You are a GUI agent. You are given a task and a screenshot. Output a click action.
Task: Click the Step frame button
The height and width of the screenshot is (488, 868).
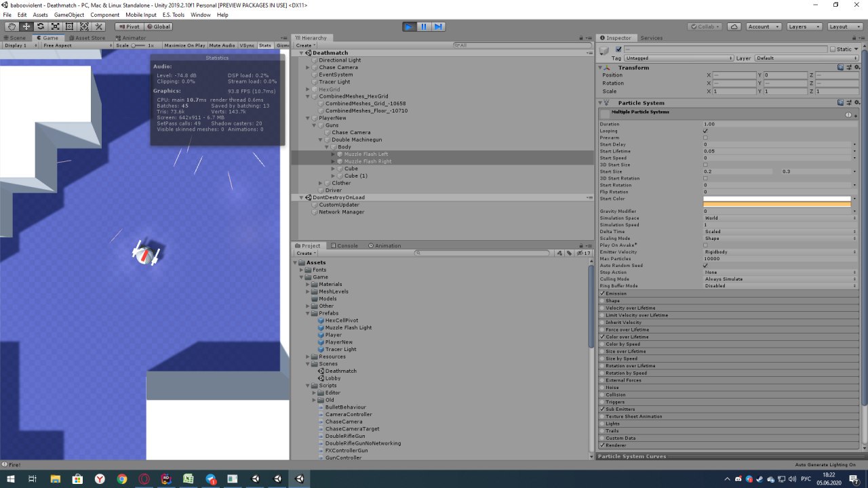tap(438, 26)
